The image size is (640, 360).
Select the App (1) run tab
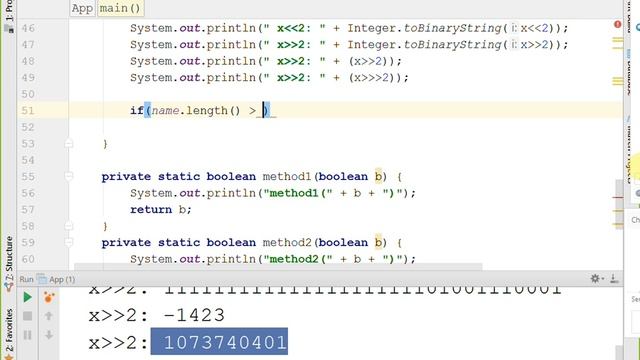56,280
